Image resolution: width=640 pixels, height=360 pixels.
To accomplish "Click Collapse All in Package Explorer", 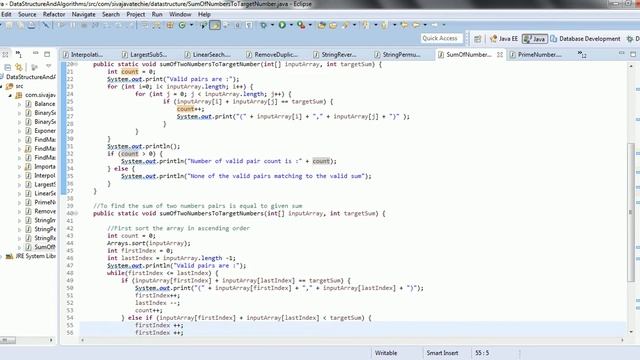I will 8,67.
